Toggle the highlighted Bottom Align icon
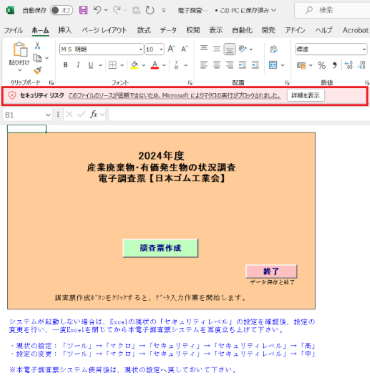The width and height of the screenshot is (370, 381). pyautogui.click(x=230, y=49)
